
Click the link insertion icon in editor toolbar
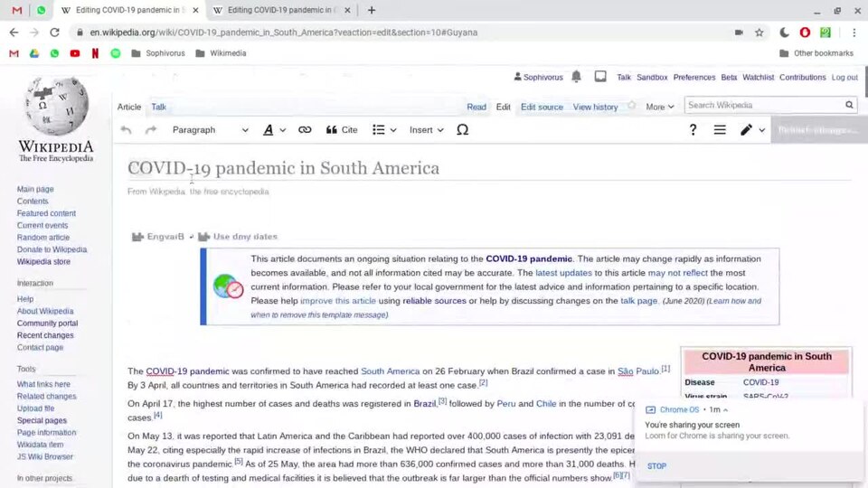click(x=305, y=130)
